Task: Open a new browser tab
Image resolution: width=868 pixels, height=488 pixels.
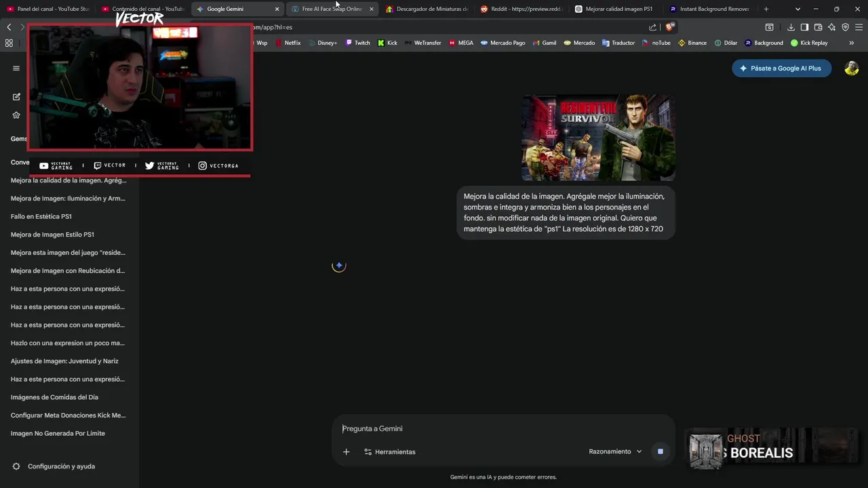Action: [766, 9]
